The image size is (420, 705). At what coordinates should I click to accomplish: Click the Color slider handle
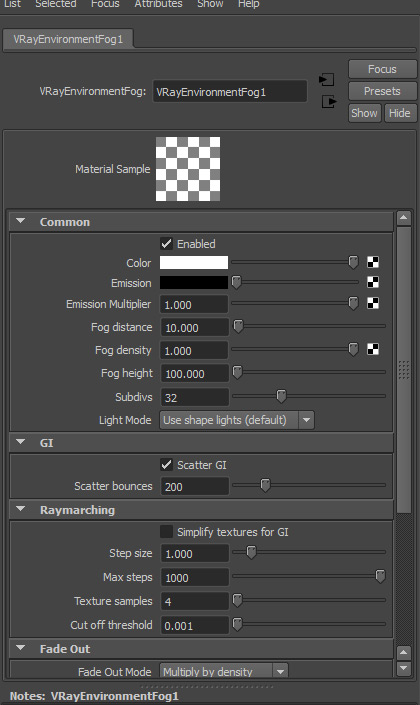pyautogui.click(x=353, y=262)
